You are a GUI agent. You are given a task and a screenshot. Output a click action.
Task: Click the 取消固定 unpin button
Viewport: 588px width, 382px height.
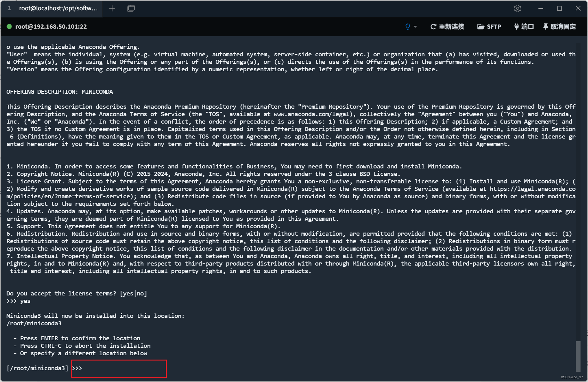coord(559,27)
